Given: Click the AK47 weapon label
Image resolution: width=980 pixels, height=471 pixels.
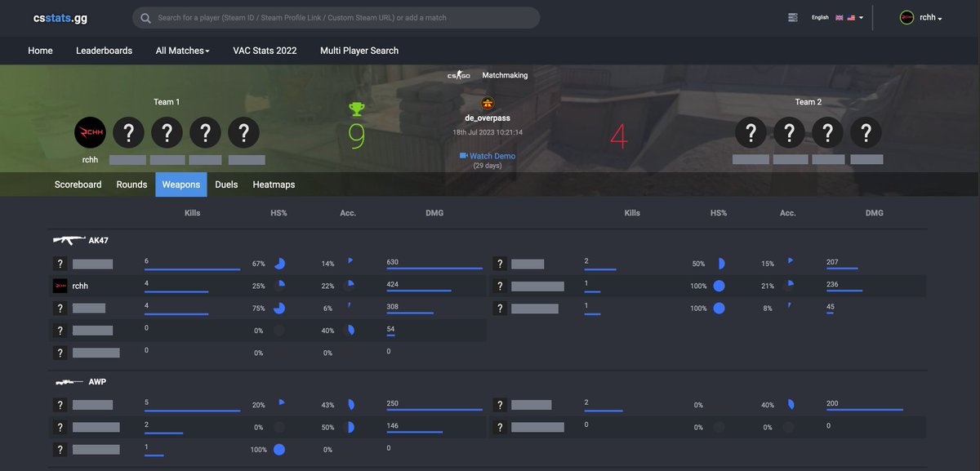Looking at the screenshot, I should point(99,241).
